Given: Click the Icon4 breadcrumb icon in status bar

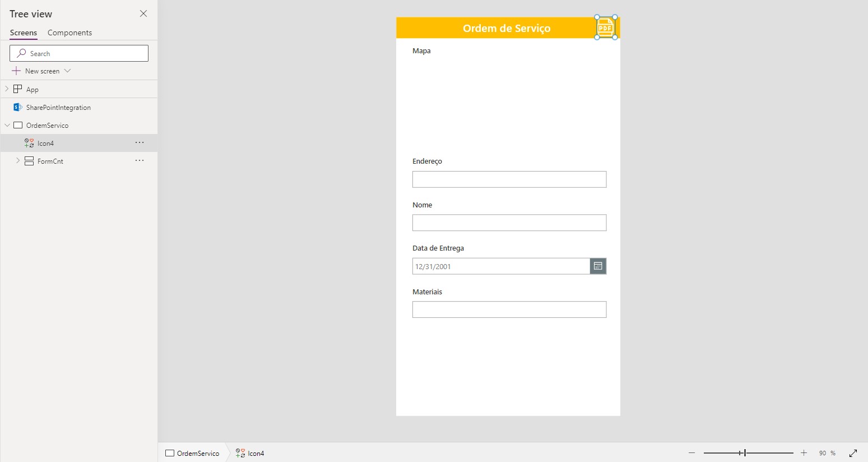Looking at the screenshot, I should tap(241, 453).
